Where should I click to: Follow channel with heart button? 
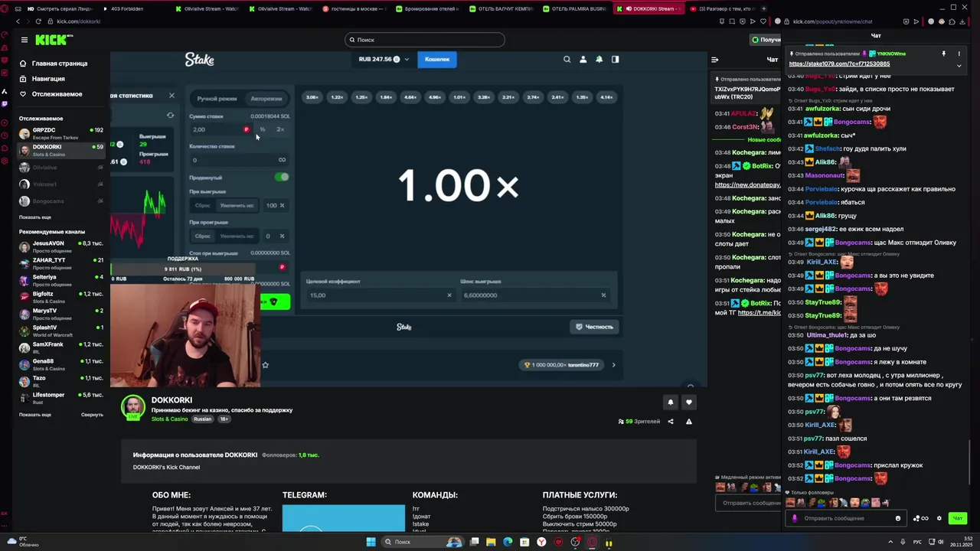coord(689,402)
